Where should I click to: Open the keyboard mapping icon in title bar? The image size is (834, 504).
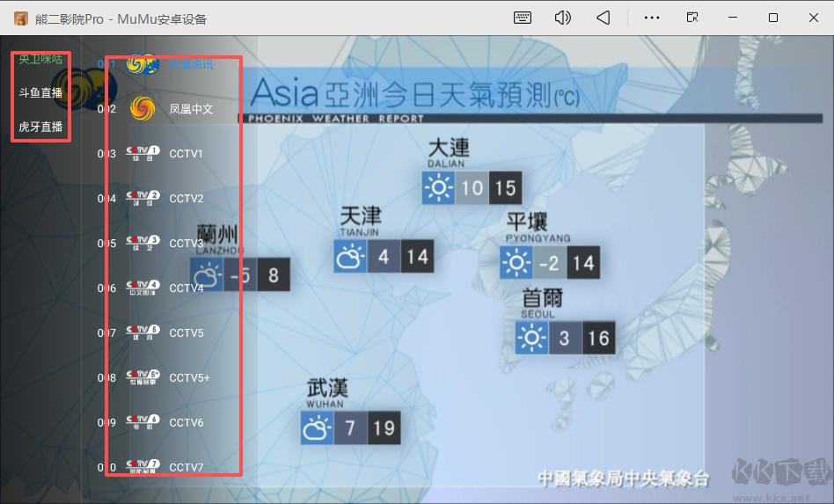(523, 18)
